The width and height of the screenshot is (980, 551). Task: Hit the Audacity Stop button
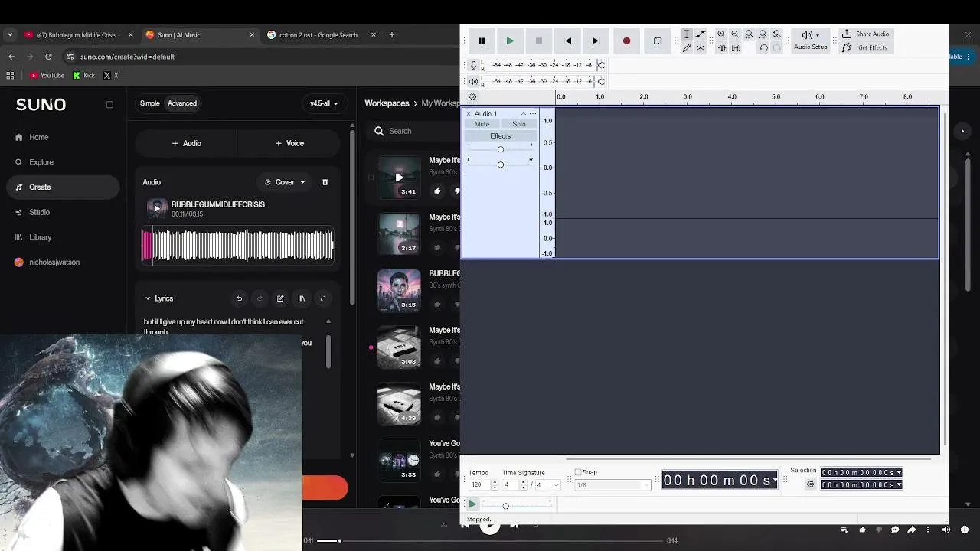[x=539, y=41]
